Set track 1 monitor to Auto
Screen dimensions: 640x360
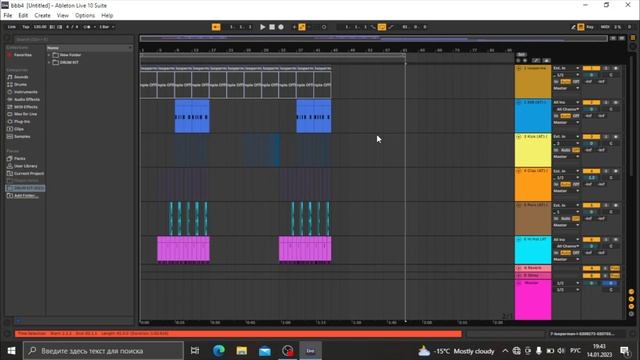[566, 82]
